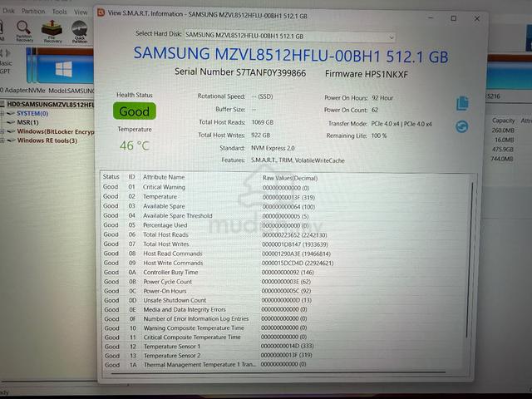Click the disk navigation arrows in DiskGenius

[x=6, y=53]
